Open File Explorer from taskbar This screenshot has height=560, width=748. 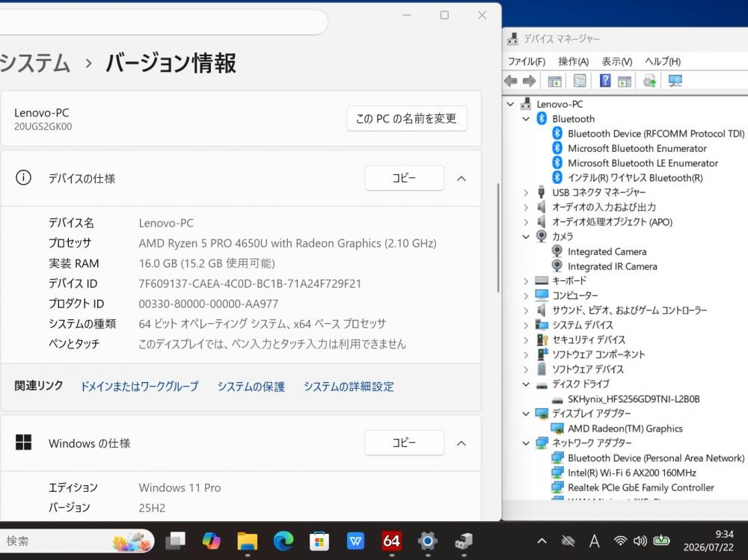[x=248, y=541]
